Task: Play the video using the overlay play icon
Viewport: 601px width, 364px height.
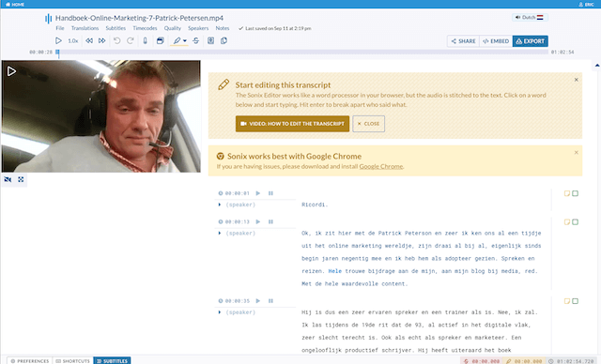Action: [x=11, y=71]
